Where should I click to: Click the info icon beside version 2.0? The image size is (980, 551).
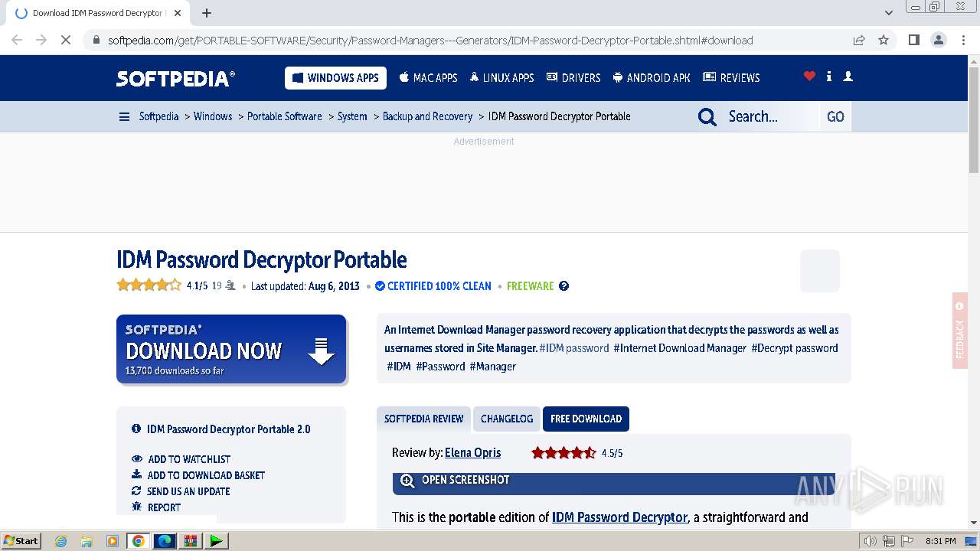pyautogui.click(x=136, y=429)
